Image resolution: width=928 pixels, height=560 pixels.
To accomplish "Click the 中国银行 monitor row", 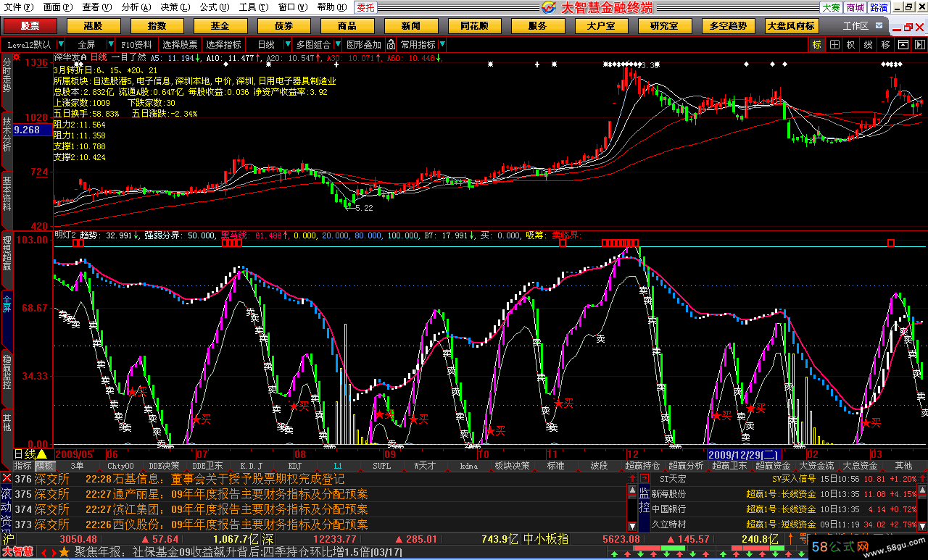I will click(783, 509).
